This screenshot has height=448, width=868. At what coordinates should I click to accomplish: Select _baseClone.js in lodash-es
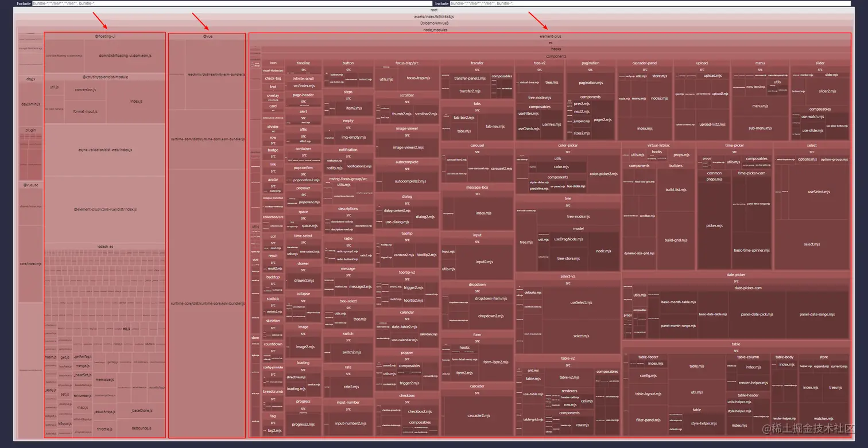[x=141, y=410]
